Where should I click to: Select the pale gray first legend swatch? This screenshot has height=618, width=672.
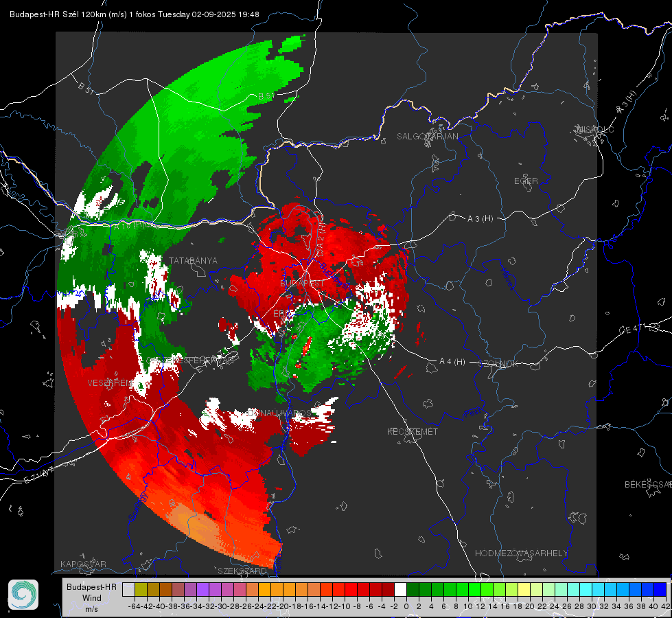(128, 589)
